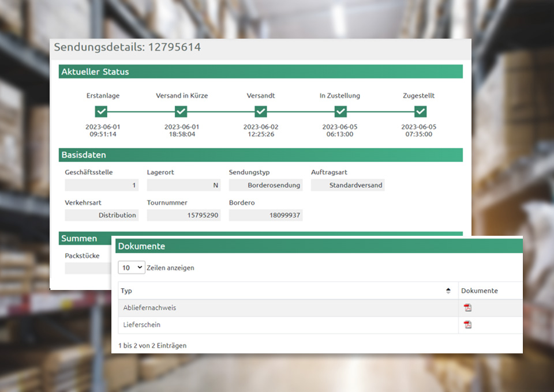Click the Erstanlage status checkmark
The width and height of the screenshot is (554, 392).
click(101, 111)
